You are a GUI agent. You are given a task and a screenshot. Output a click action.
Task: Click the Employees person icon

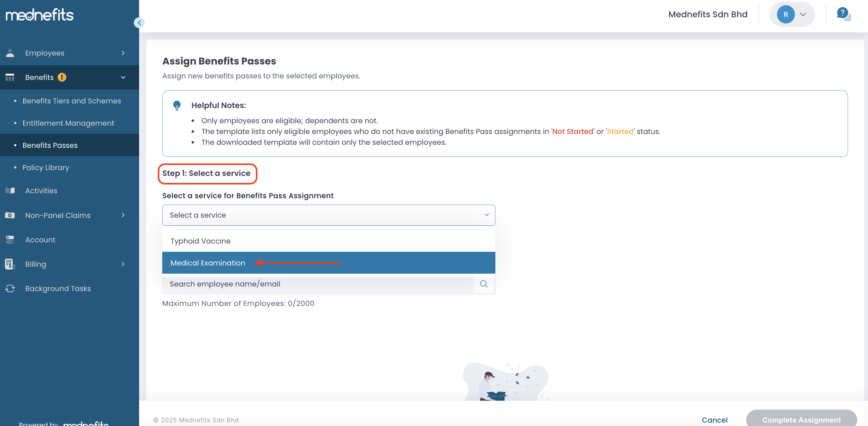coord(10,53)
